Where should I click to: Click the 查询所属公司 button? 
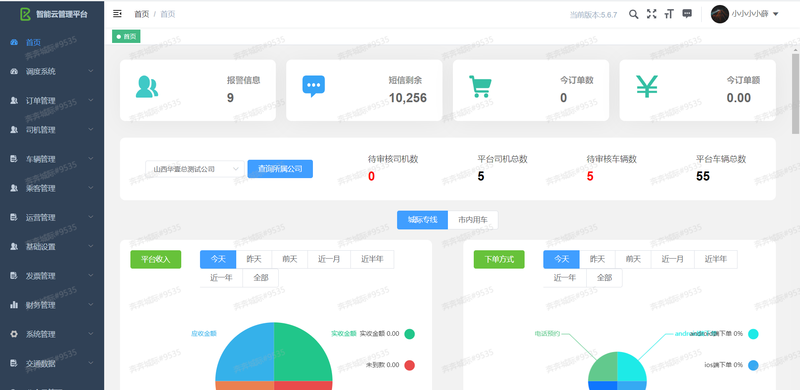pyautogui.click(x=280, y=169)
